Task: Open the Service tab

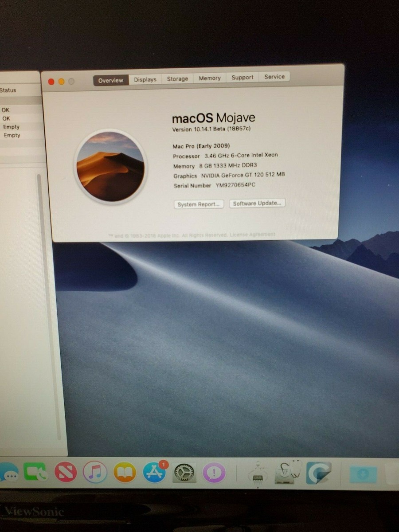Action: 274,77
